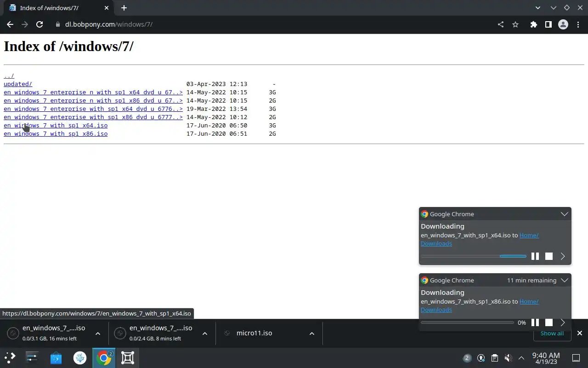This screenshot has height=368, width=588.
Task: Download enterprise sp1 x86 dvd ISO
Action: coord(93,117)
